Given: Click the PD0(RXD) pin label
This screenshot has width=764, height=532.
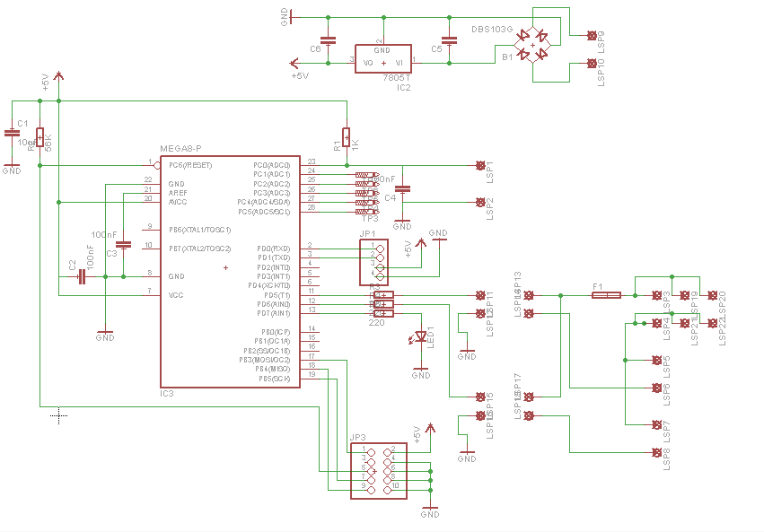Looking at the screenshot, I should (x=273, y=249).
